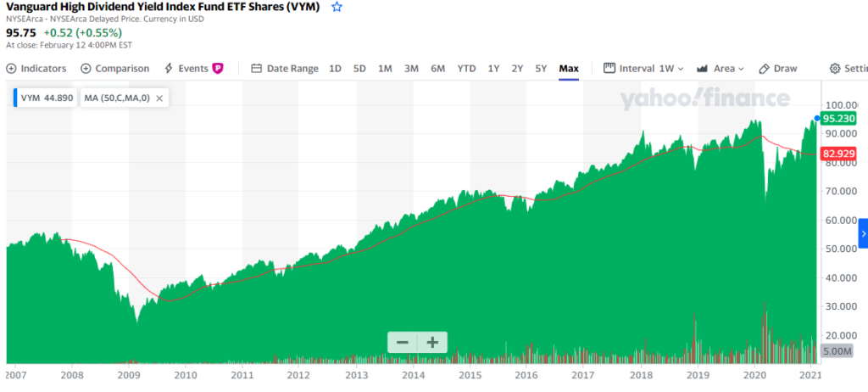
Task: Select the 1M range
Action: pyautogui.click(x=386, y=69)
